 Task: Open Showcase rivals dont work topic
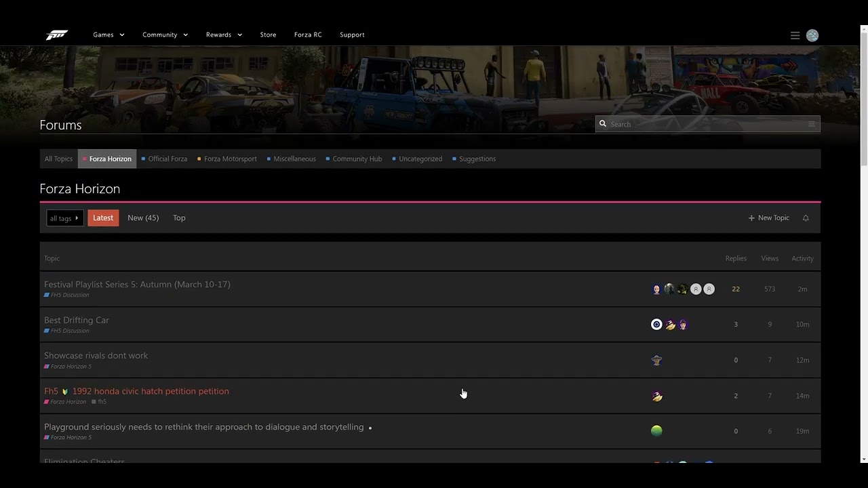96,355
